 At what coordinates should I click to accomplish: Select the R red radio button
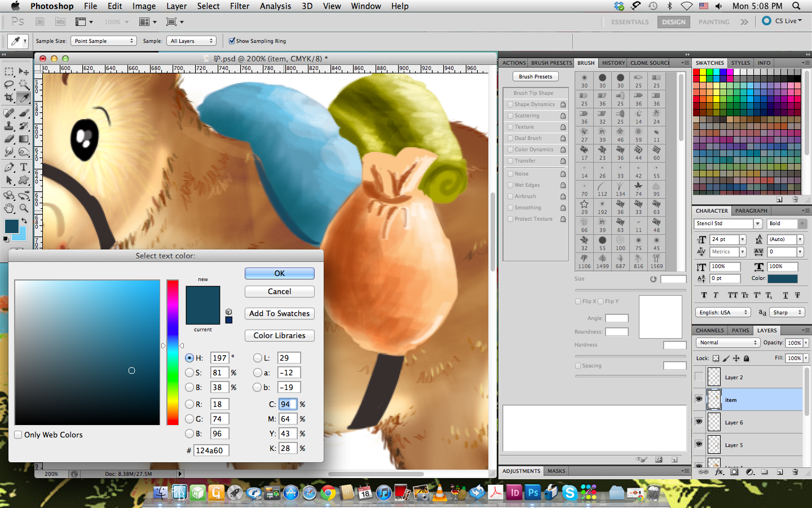coord(189,404)
